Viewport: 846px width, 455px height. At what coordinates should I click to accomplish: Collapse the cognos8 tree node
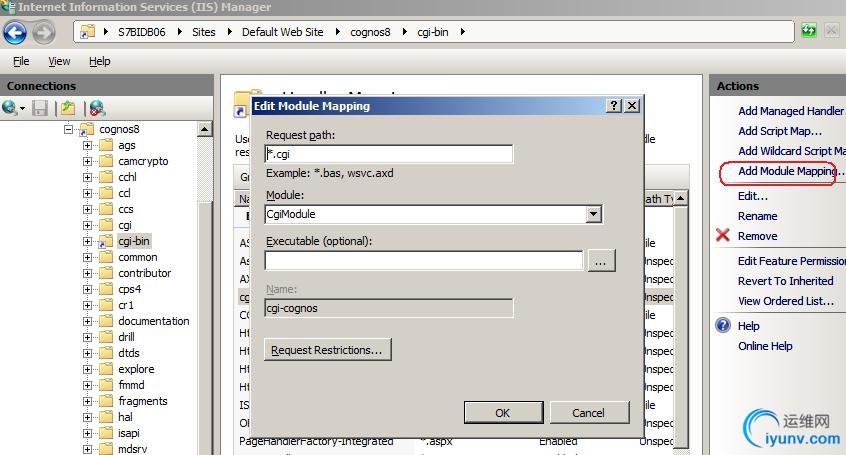68,129
